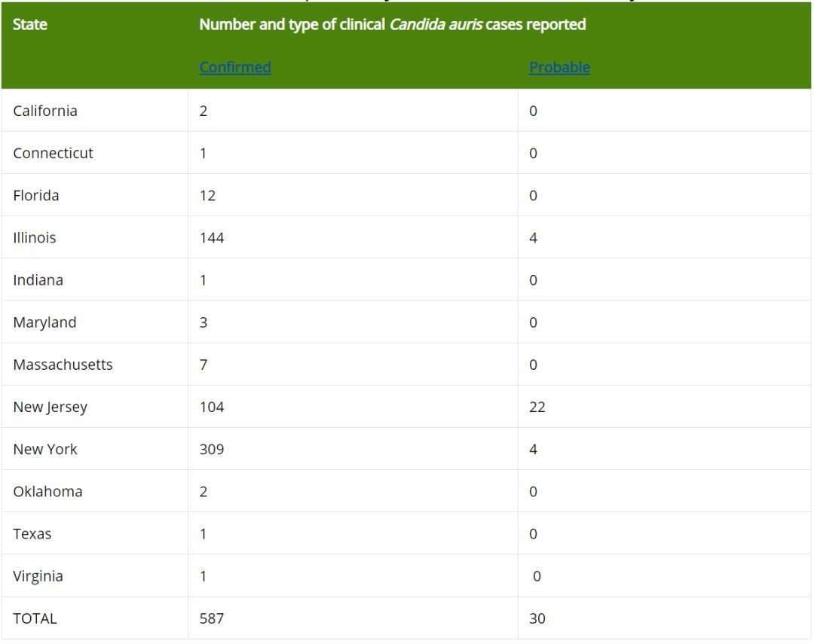Click the State column header

30,25
